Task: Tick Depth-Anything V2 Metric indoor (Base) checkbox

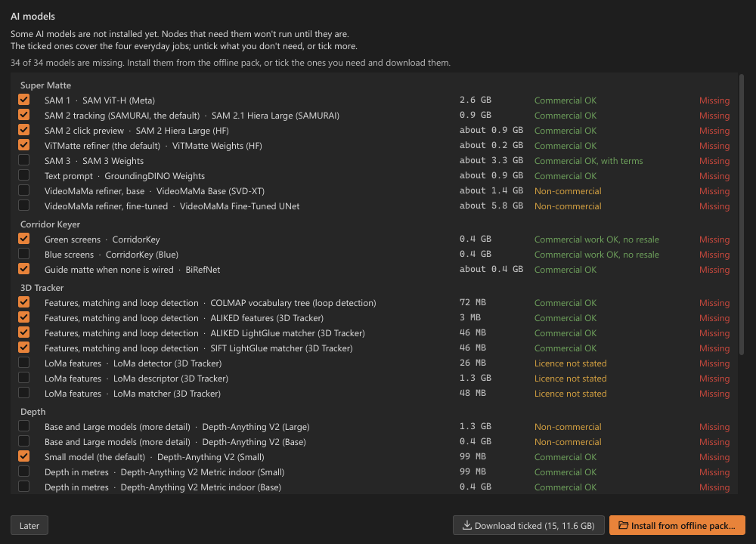Action: (23, 487)
